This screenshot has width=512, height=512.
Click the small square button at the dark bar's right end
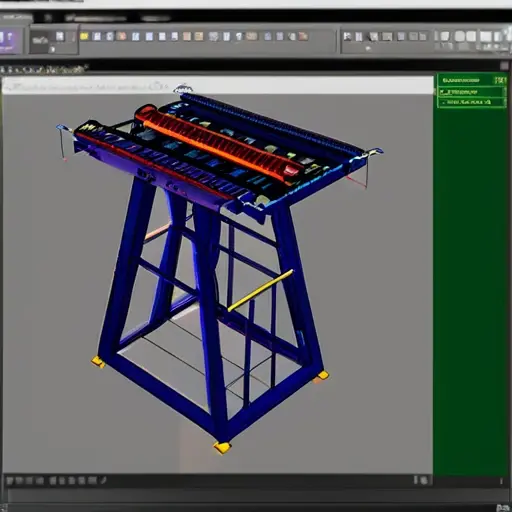coord(504,66)
